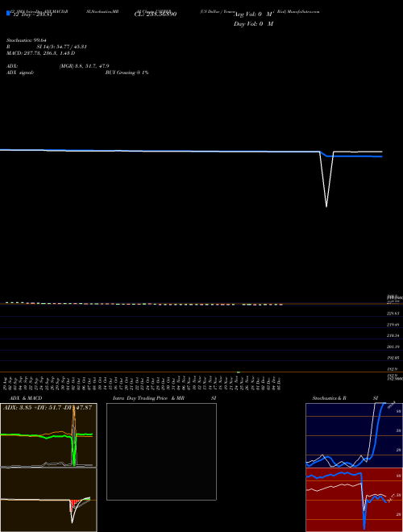Open the red RSI chart thumbnail
The height and width of the screenshot is (532, 403).
point(354,500)
